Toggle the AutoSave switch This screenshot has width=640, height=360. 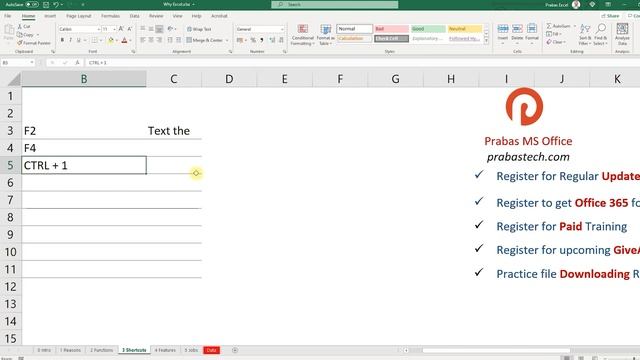coord(32,4)
